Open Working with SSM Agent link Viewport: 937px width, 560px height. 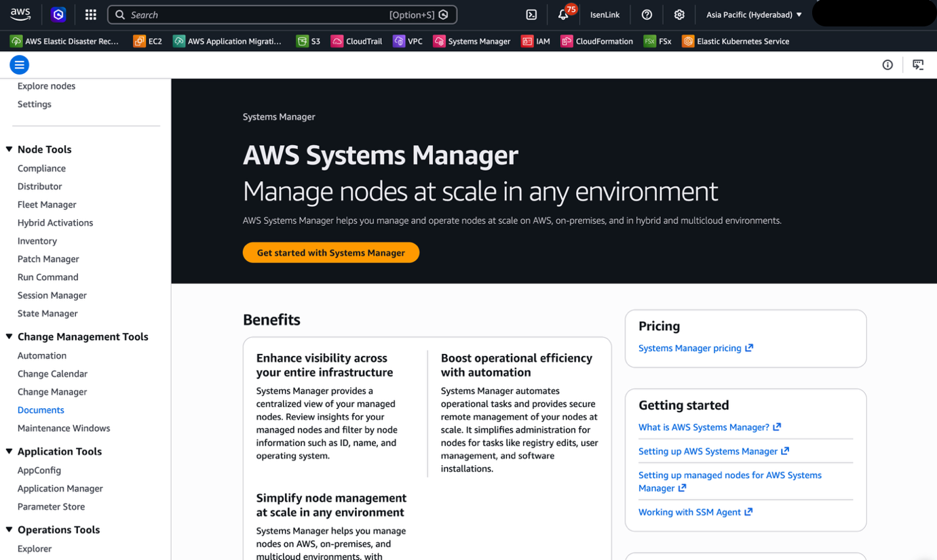[x=695, y=513]
